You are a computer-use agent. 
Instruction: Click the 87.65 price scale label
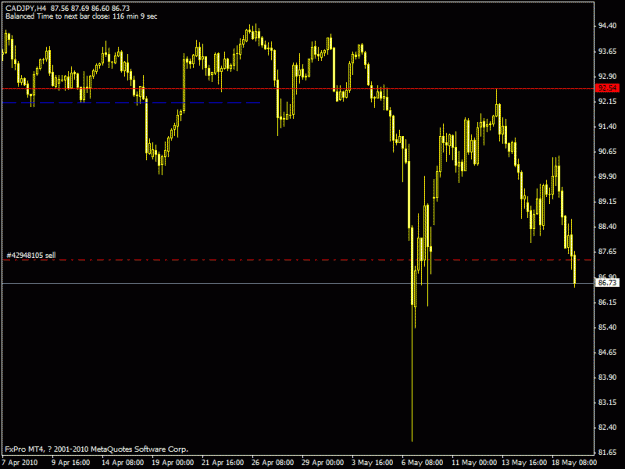607,252
